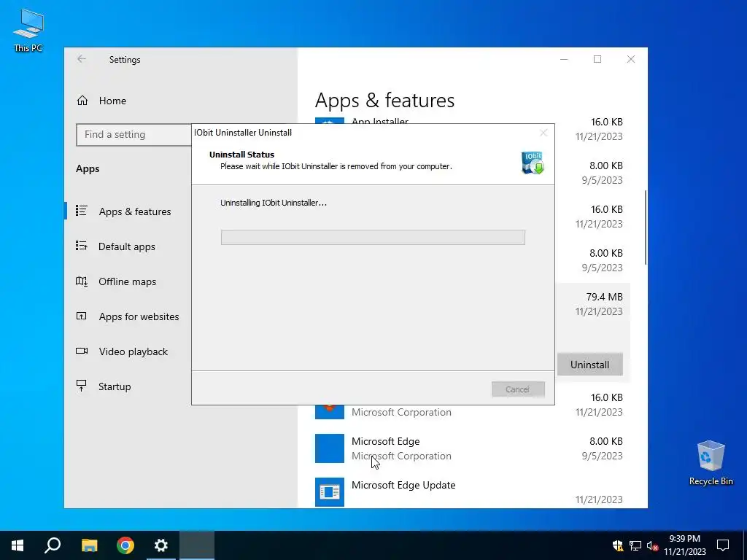
Task: Open the taskbar clock and date
Action: (684, 545)
